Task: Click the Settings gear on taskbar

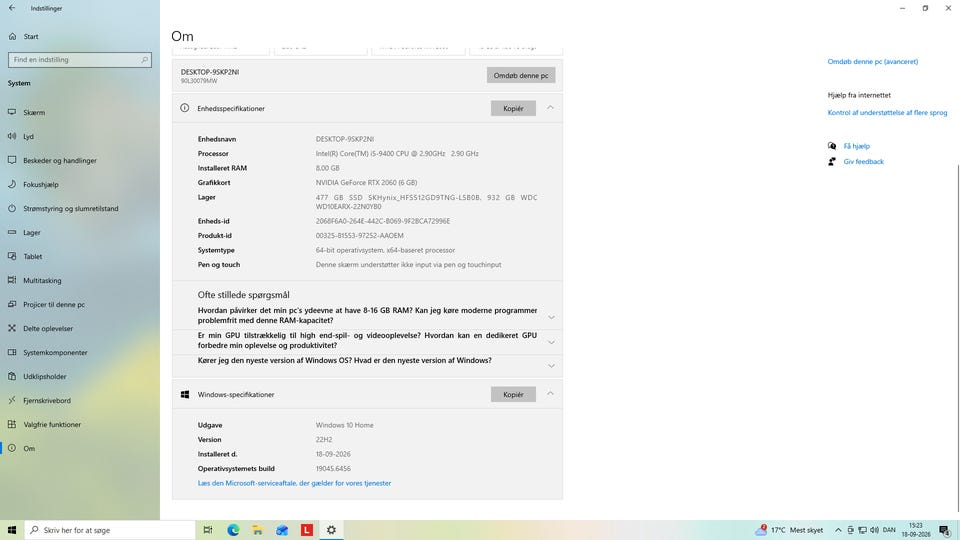Action: pyautogui.click(x=331, y=530)
